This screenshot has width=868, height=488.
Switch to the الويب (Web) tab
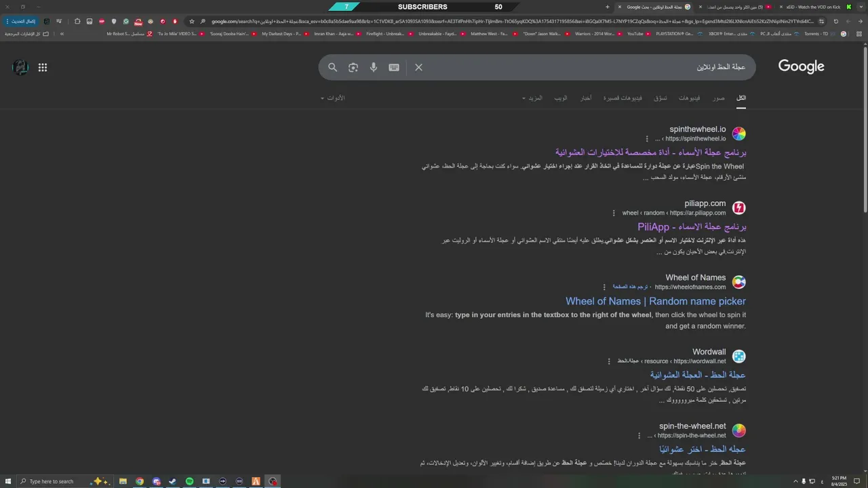click(561, 98)
